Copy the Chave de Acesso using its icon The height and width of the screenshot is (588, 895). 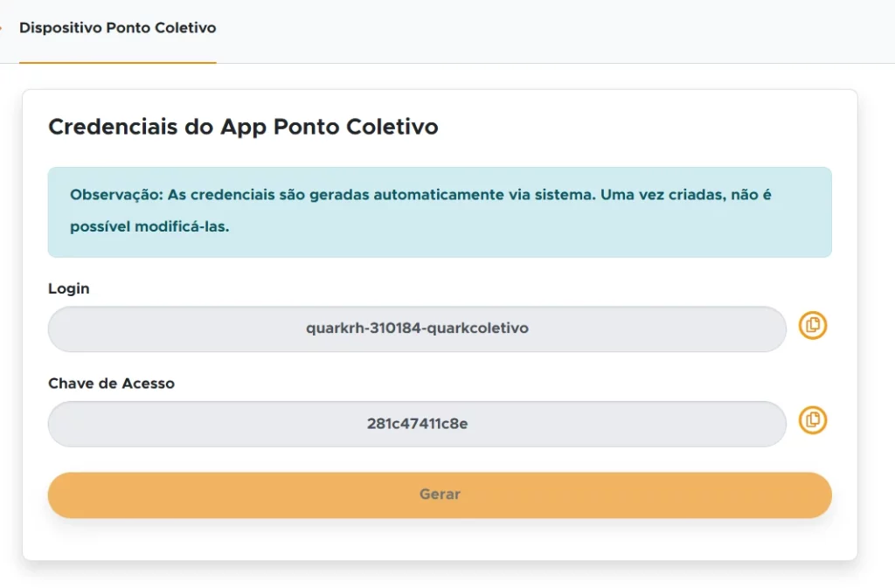pos(813,421)
